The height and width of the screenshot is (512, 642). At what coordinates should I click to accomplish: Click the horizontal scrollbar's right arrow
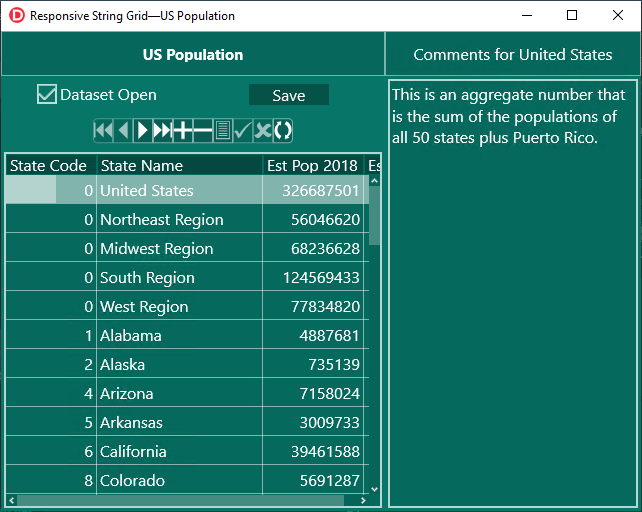coord(363,500)
